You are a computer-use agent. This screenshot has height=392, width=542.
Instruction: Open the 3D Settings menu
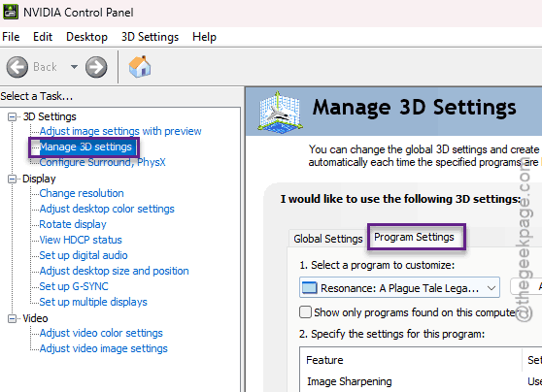[x=150, y=37]
